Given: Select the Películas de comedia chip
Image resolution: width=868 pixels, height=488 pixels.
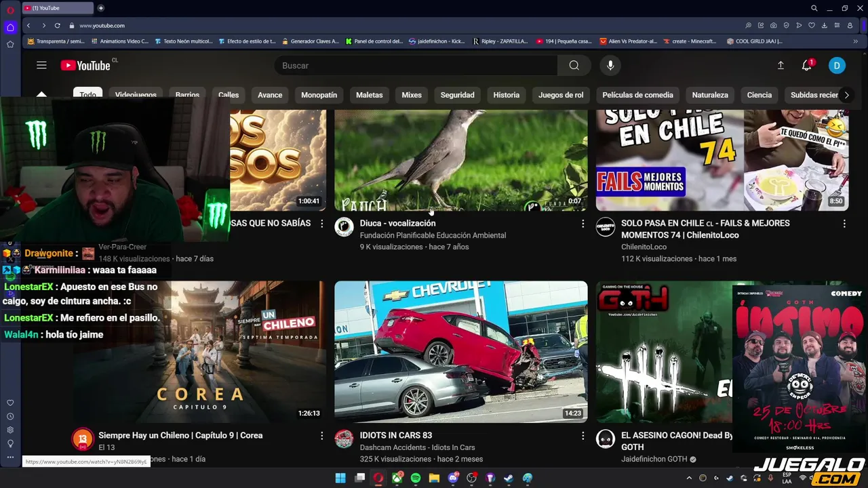Looking at the screenshot, I should (638, 95).
